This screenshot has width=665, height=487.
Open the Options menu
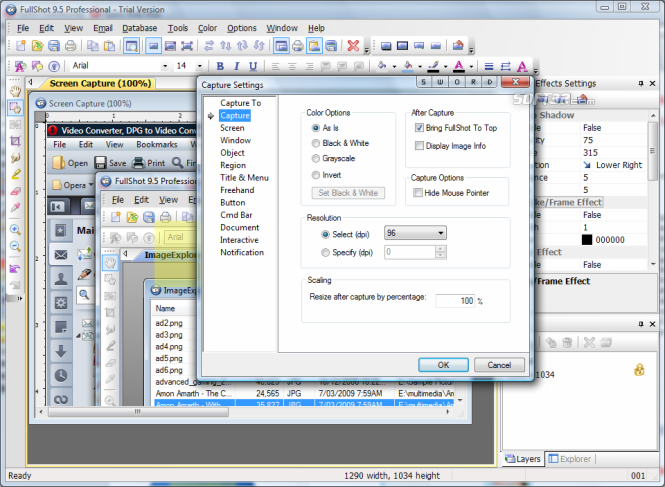click(241, 28)
